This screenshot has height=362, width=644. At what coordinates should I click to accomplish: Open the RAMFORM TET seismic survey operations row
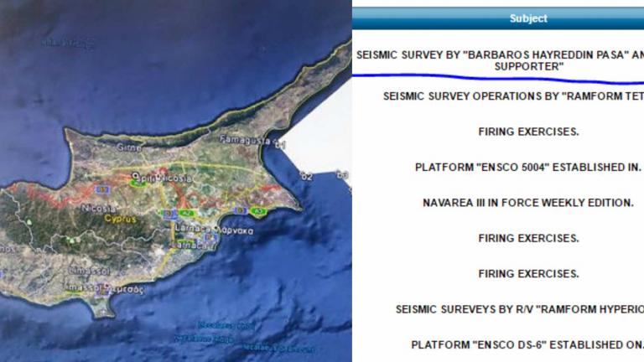513,96
